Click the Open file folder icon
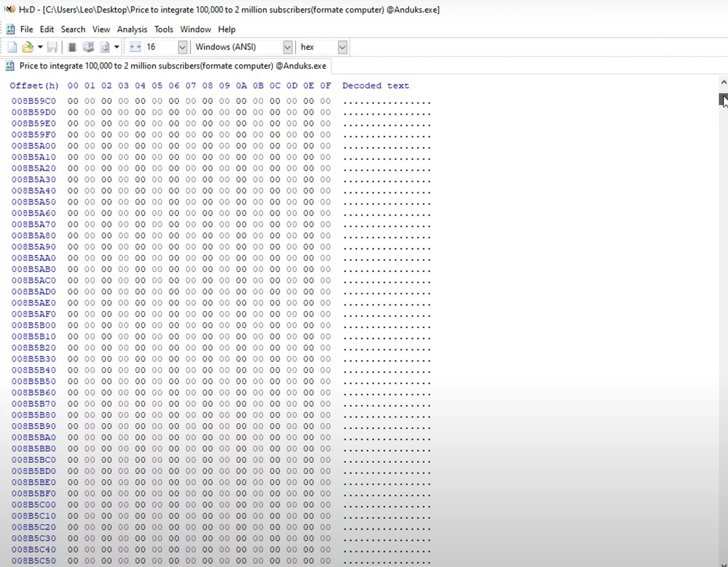Viewport: 728px width, 567px height. (x=28, y=47)
